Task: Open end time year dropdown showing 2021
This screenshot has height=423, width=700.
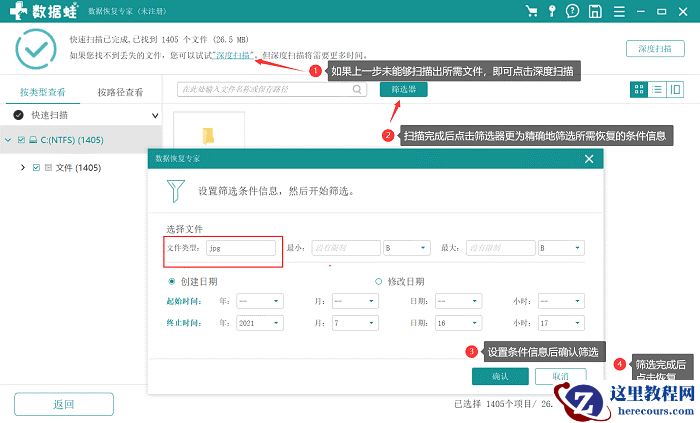Action: 260,323
